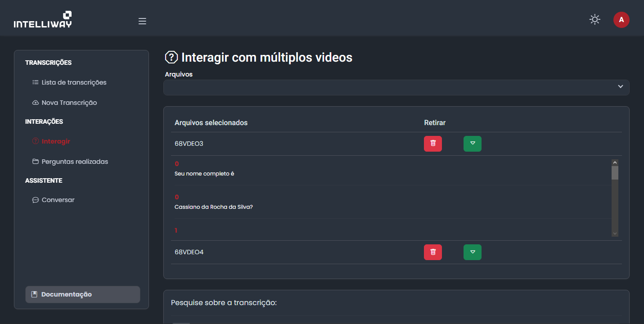Viewport: 644px width, 324px height.
Task: Click transcript line 'Cassiano da Rocha da Silva?'
Action: 214,207
